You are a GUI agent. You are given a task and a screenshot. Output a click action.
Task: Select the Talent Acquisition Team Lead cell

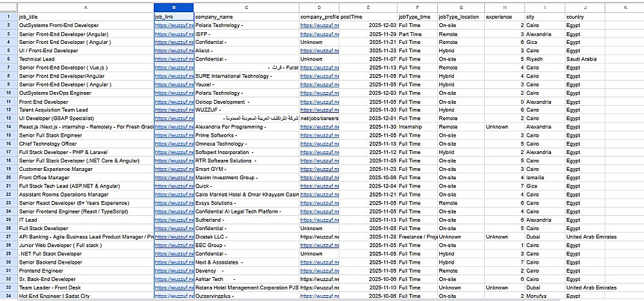click(x=86, y=110)
